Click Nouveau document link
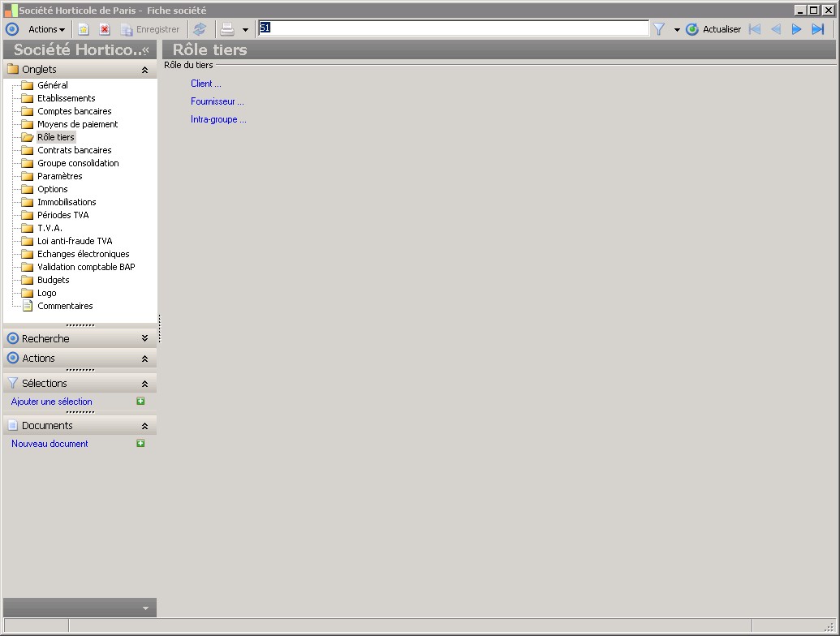 tap(50, 444)
